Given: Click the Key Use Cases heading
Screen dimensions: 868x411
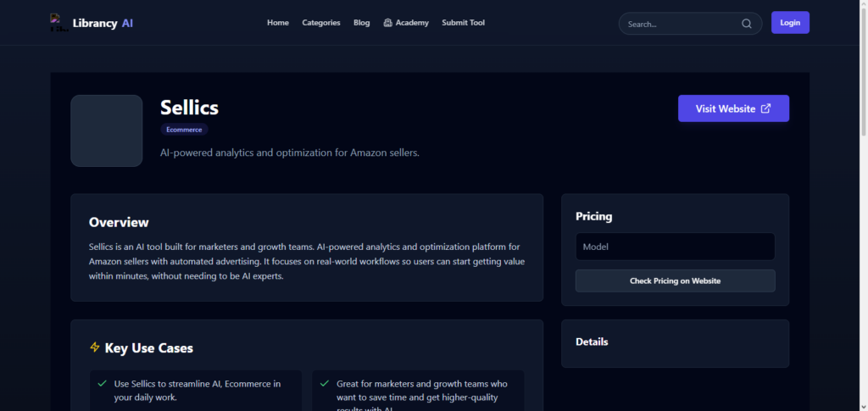Looking at the screenshot, I should pyautogui.click(x=149, y=348).
